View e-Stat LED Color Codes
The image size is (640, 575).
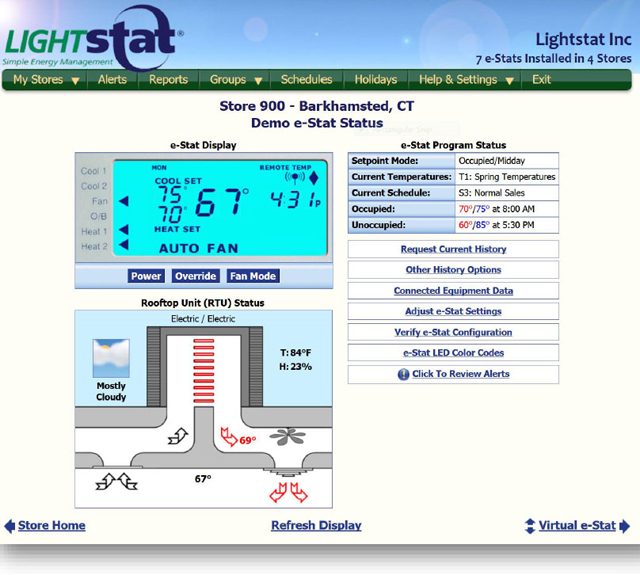[453, 353]
